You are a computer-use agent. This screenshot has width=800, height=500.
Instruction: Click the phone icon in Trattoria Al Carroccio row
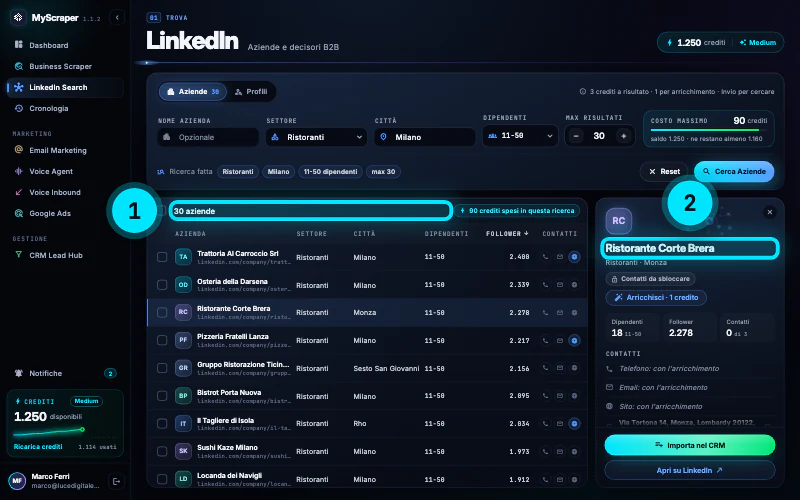tap(545, 257)
